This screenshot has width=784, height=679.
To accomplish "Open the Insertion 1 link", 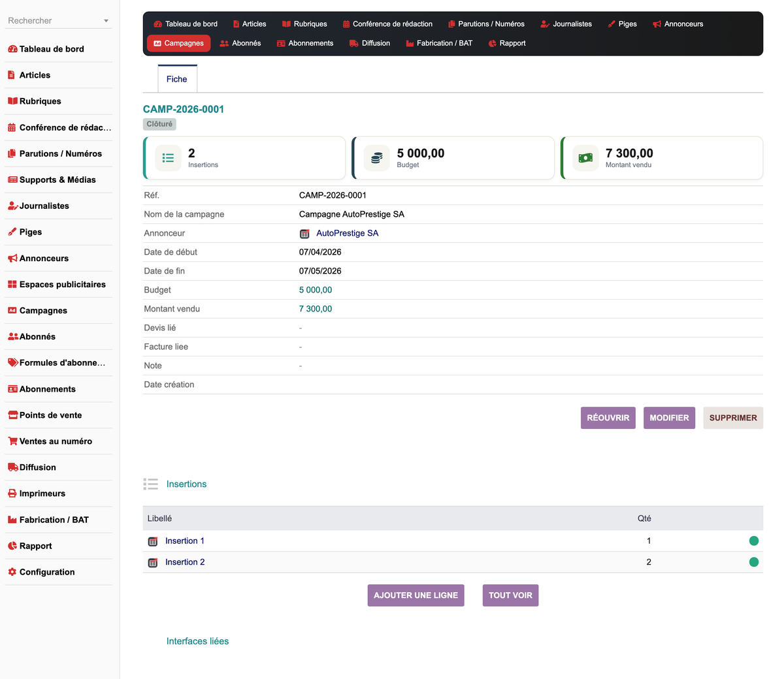I will coord(185,541).
